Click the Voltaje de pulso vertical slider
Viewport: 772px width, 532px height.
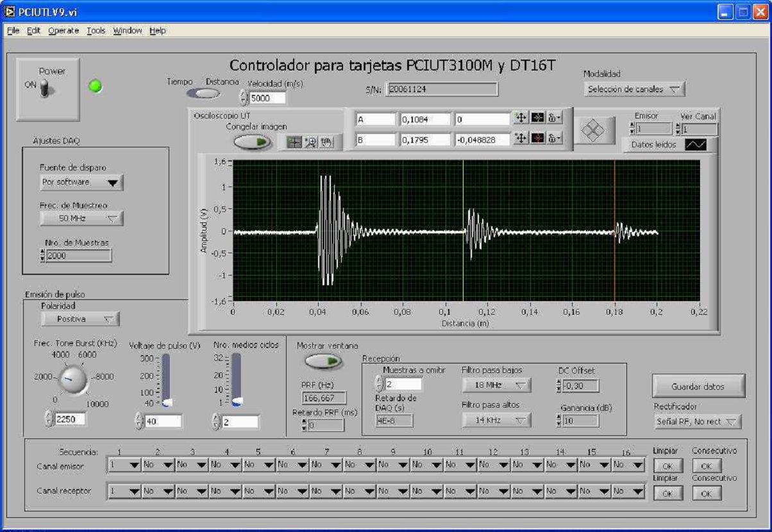point(167,380)
